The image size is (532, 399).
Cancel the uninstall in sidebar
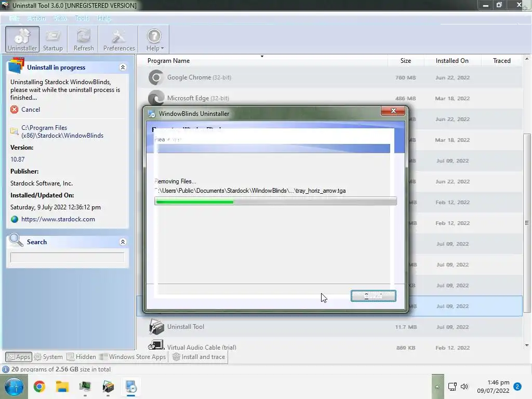31,109
